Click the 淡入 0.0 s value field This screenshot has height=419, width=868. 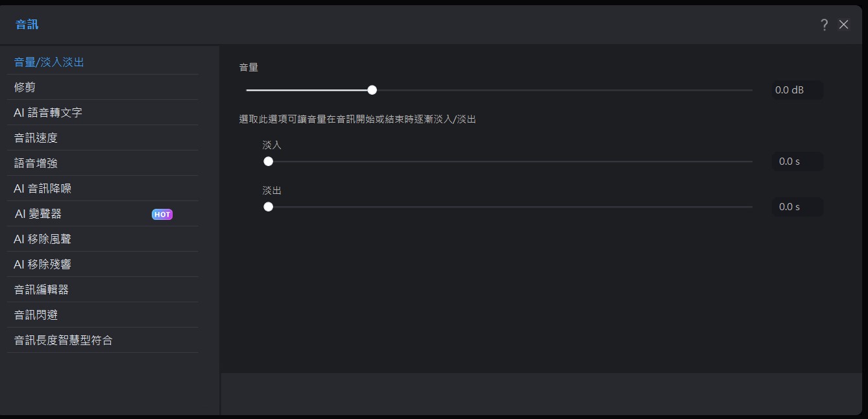(797, 162)
